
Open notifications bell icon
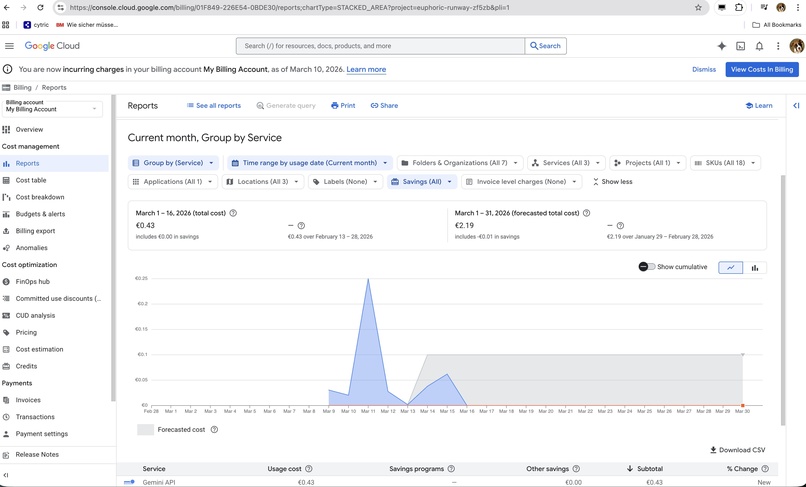(x=759, y=46)
